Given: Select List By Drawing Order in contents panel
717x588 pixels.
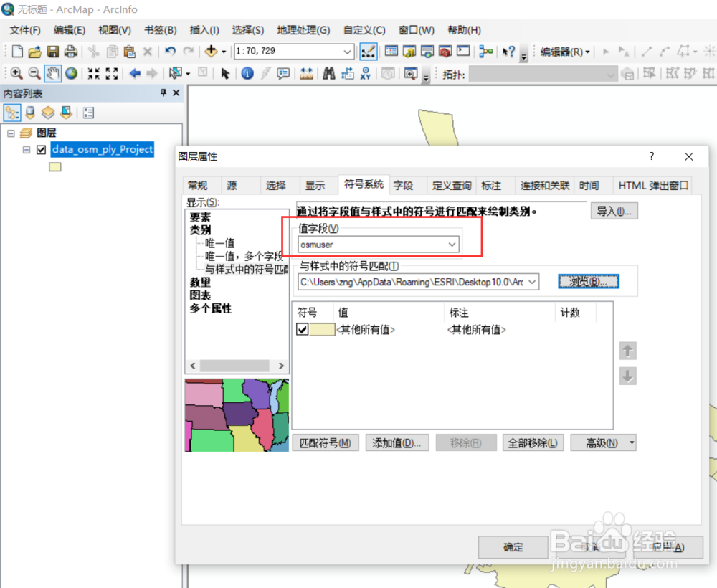Looking at the screenshot, I should (x=12, y=113).
